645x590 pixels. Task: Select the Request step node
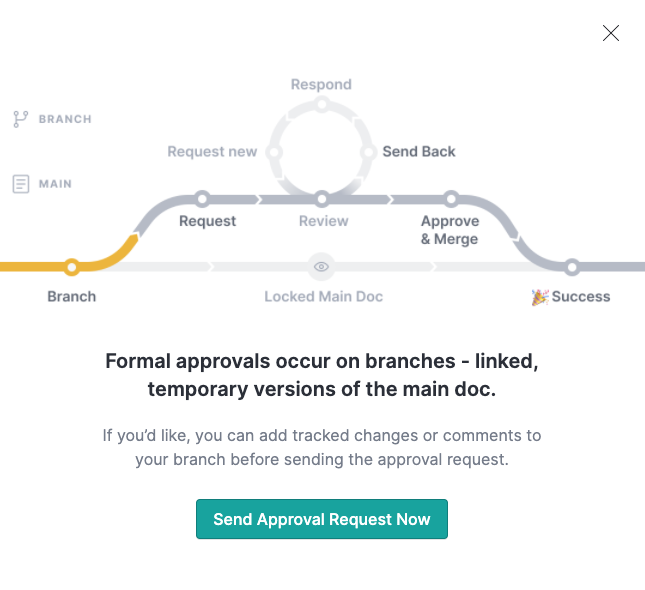[x=202, y=199]
